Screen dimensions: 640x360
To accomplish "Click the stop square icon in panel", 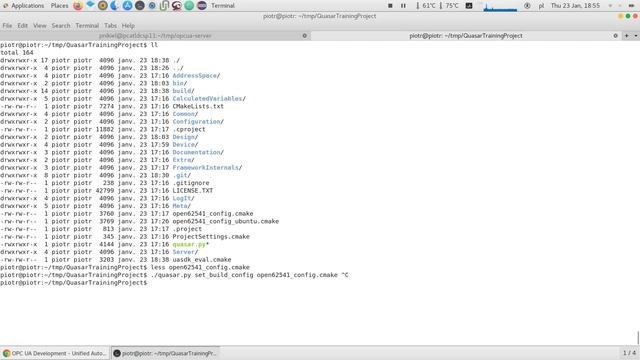I will (x=390, y=6).
